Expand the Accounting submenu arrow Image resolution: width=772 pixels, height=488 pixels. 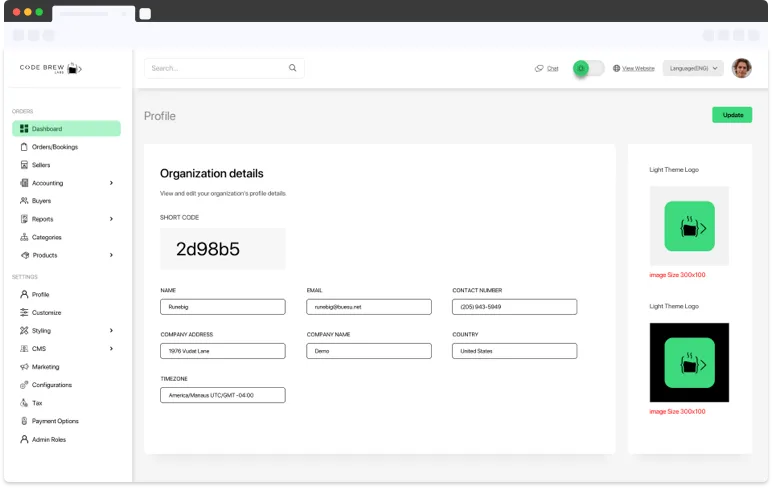[x=111, y=183]
